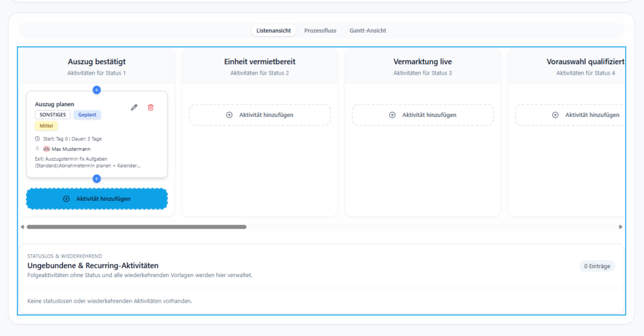
Task: Click blue plus circle above Auszug planen card
Action: (96, 90)
